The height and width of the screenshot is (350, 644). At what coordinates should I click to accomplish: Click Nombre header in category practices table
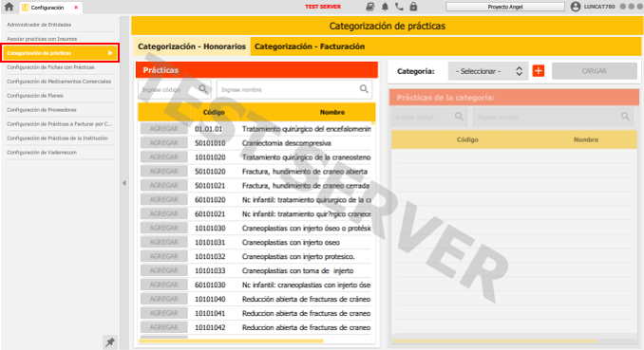coord(586,139)
